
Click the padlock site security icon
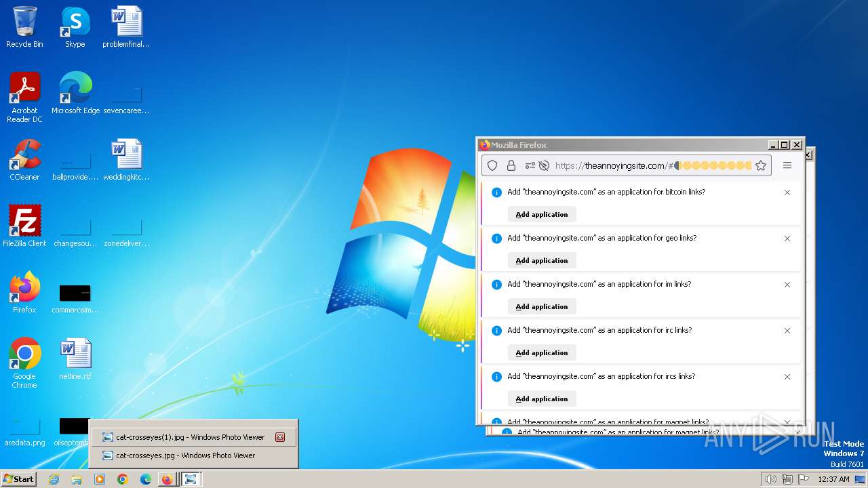511,165
